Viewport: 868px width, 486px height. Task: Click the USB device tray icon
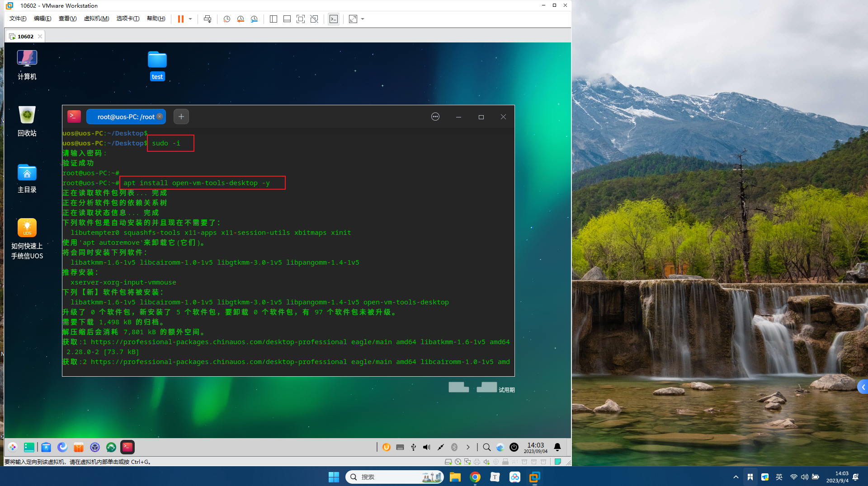(413, 447)
